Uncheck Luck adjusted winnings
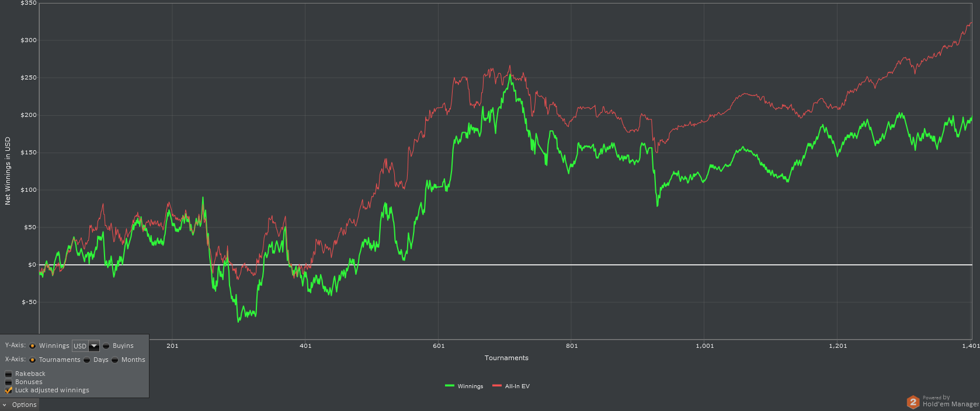Viewport: 980px width, 411px height. [x=9, y=390]
